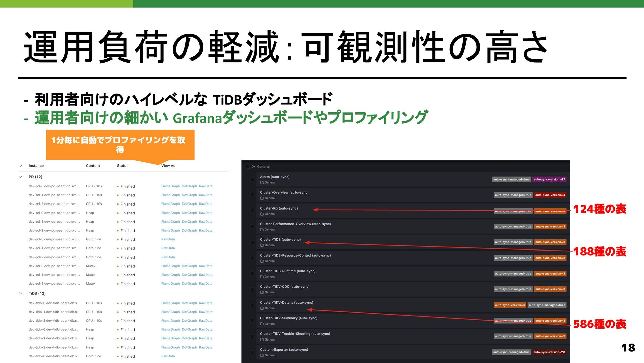Click the folder icon under Custom-Exporter (auto-sync)
Image resolution: width=644 pixels, height=363 pixels.
[x=262, y=355]
